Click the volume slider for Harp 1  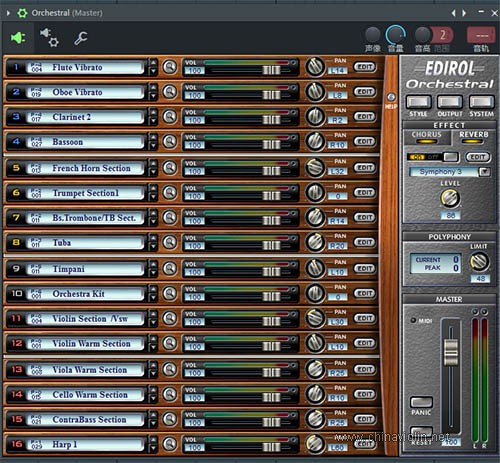[x=271, y=447]
